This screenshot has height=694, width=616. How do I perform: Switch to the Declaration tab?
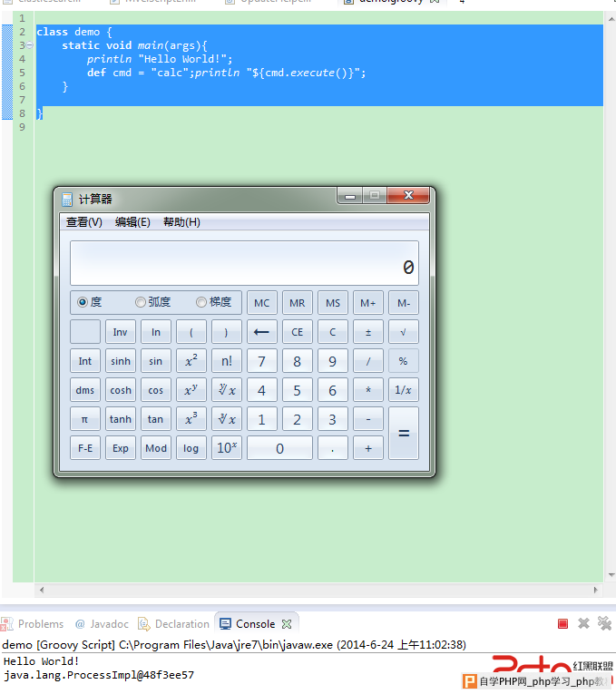click(x=174, y=624)
